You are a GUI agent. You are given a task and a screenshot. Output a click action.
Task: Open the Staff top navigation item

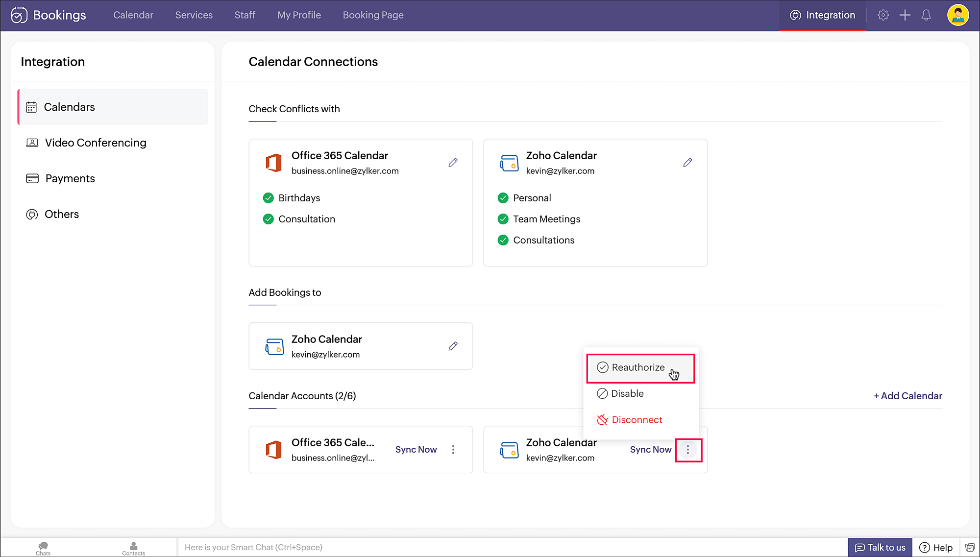pos(245,15)
